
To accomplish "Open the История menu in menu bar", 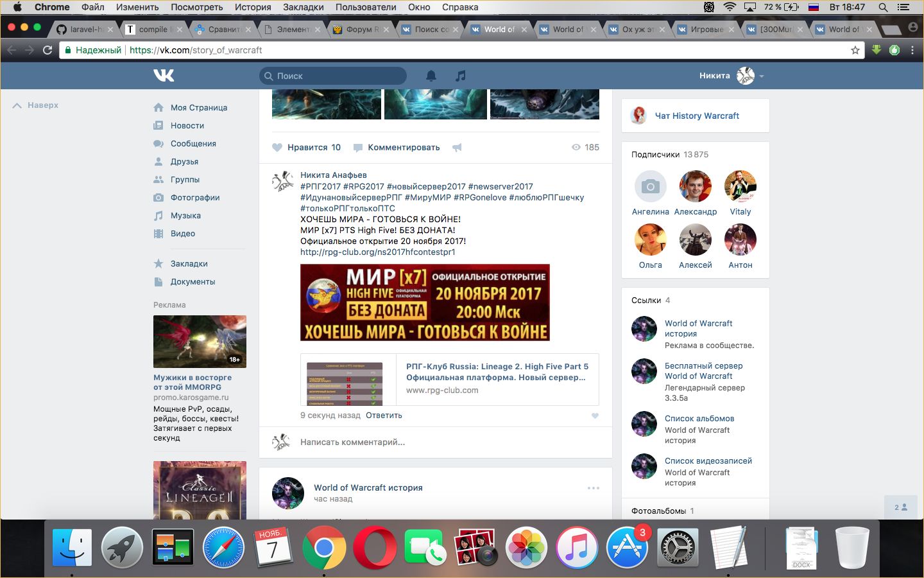I will [x=253, y=7].
